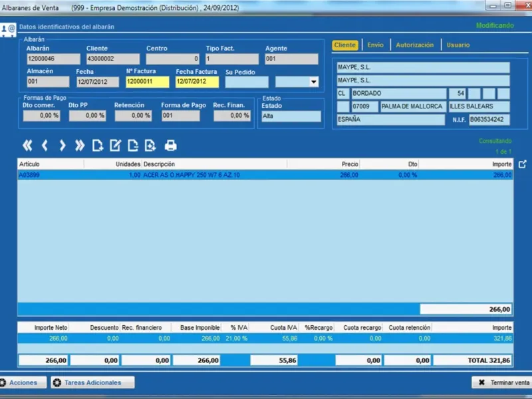The width and height of the screenshot is (532, 399).
Task: Click the ESPAÑA country field
Action: pyautogui.click(x=390, y=120)
